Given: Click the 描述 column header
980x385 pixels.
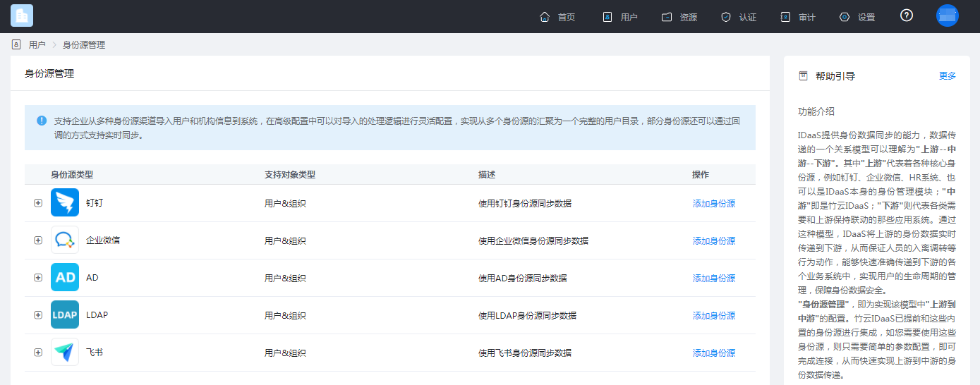Looking at the screenshot, I should pyautogui.click(x=487, y=175).
